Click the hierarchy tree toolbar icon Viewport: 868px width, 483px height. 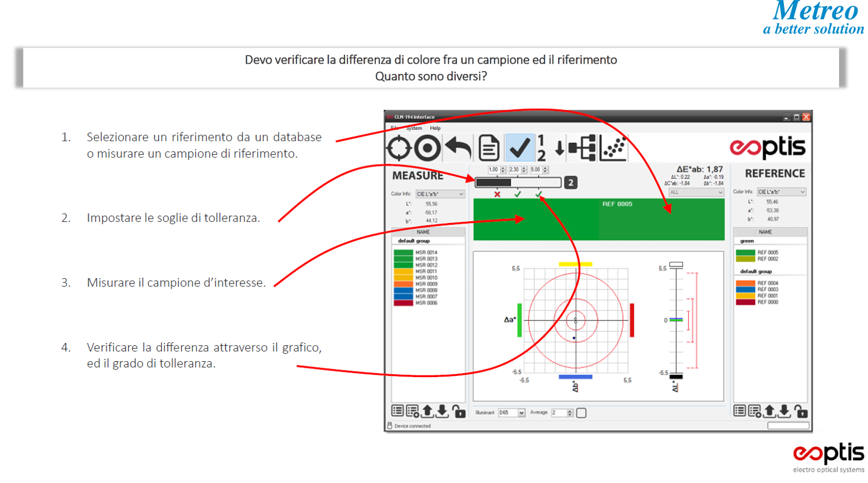pos(582,147)
